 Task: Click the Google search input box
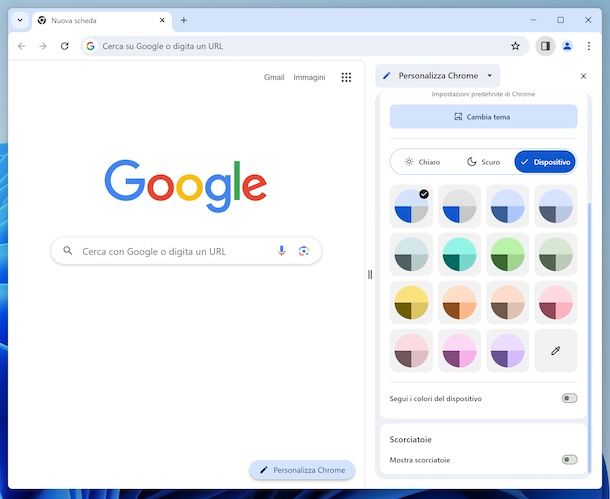(186, 251)
